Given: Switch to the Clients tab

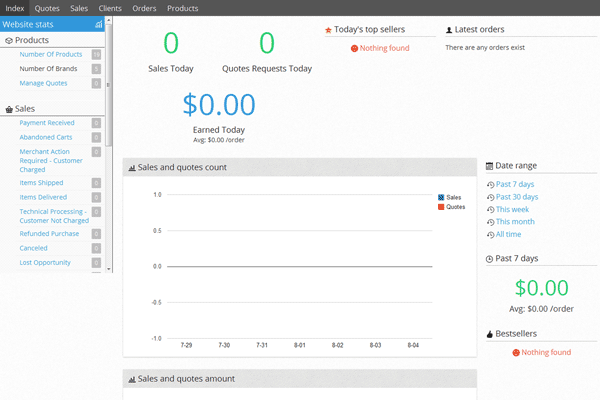Looking at the screenshot, I should tap(110, 8).
